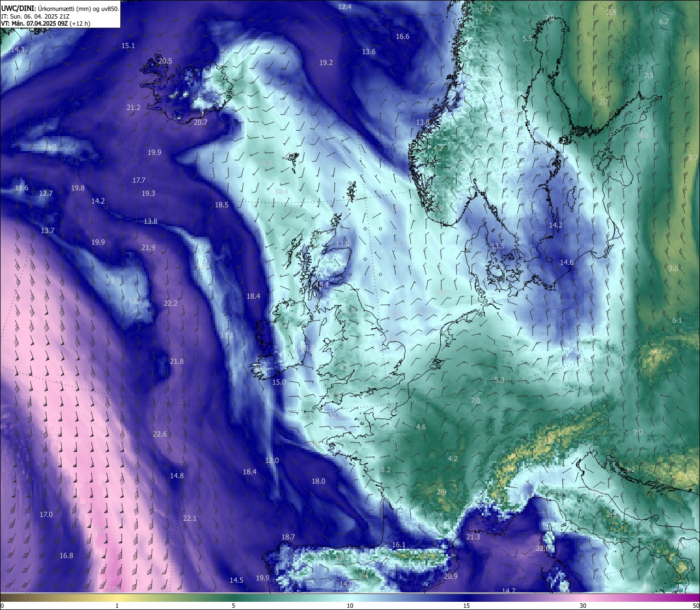Click the 7.3 value label
Image resolution: width=700 pixels, height=610 pixels.
coord(649,76)
